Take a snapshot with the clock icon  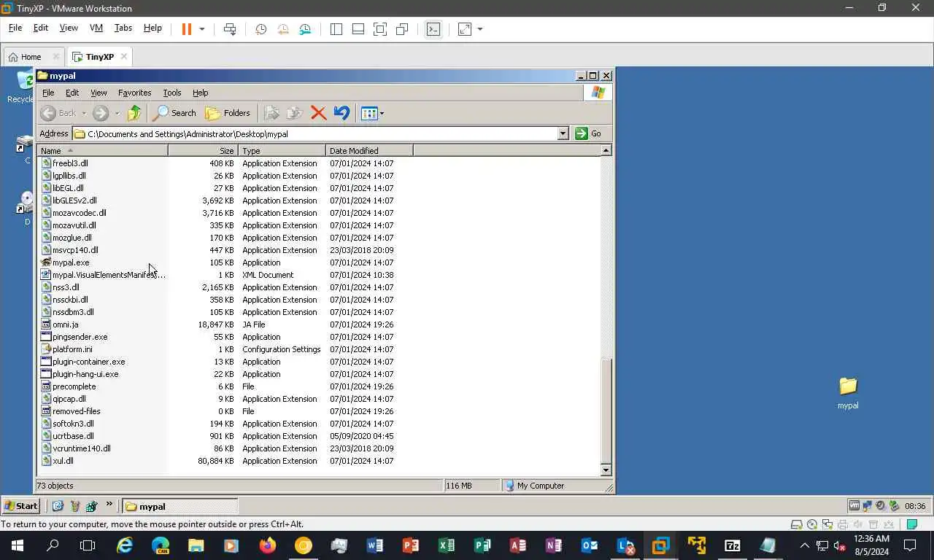(260, 29)
